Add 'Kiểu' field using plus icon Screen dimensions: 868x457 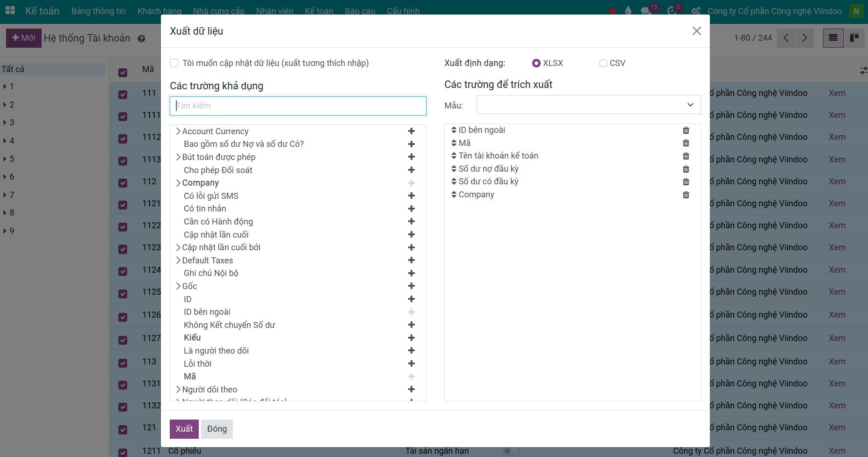pyautogui.click(x=411, y=338)
